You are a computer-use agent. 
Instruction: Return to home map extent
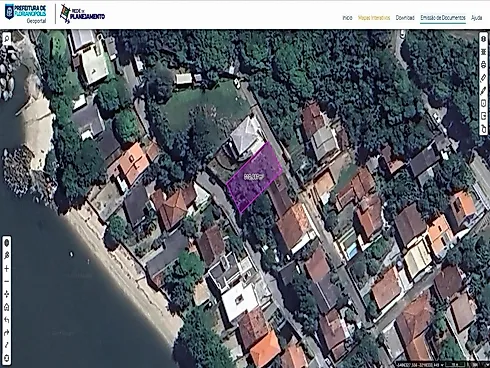point(6,307)
